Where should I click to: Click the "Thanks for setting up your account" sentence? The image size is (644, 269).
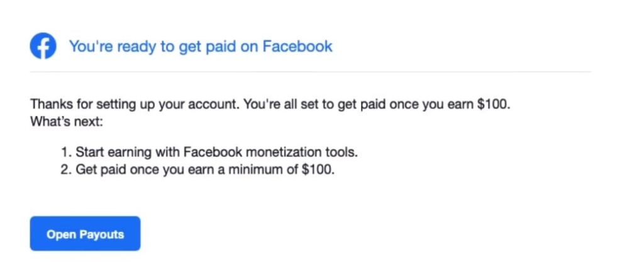[133, 105]
